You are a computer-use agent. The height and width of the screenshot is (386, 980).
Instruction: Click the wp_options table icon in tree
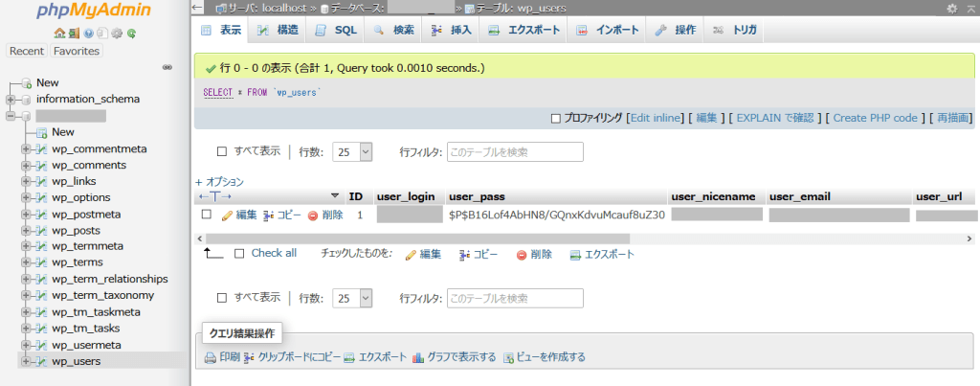point(42,197)
